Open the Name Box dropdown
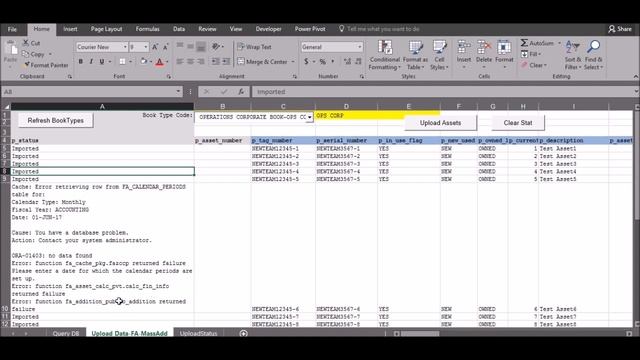The height and width of the screenshot is (360, 640). pyautogui.click(x=178, y=91)
